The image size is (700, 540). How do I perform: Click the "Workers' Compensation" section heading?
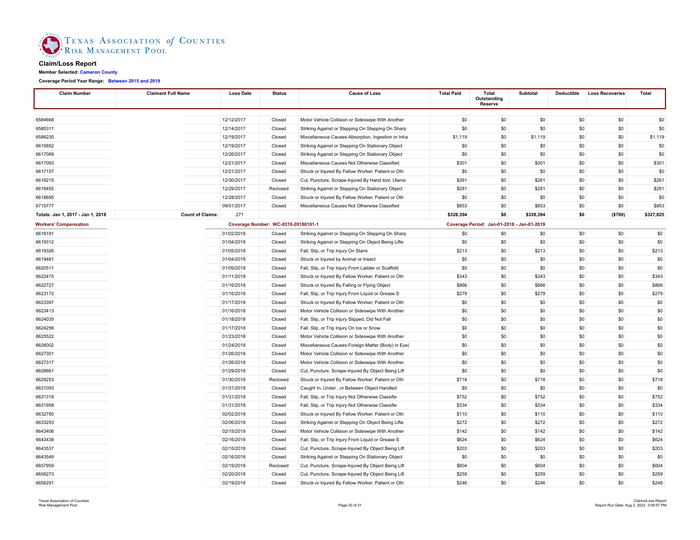pyautogui.click(x=62, y=224)
